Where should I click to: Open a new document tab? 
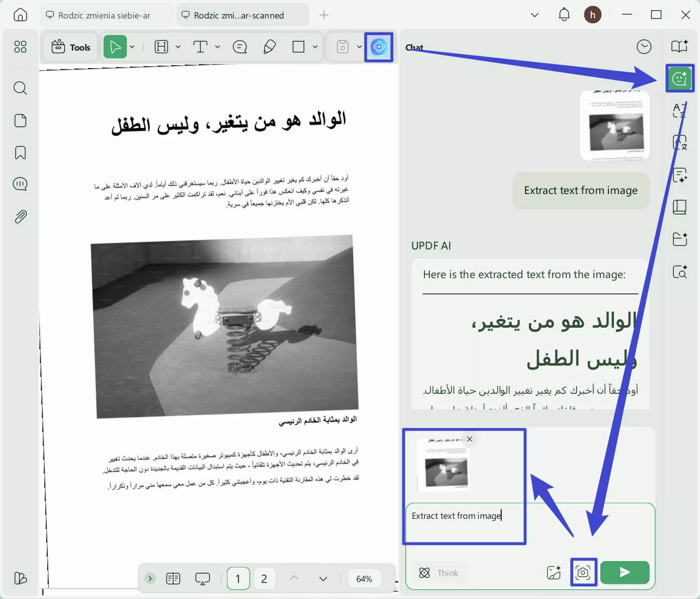point(324,15)
